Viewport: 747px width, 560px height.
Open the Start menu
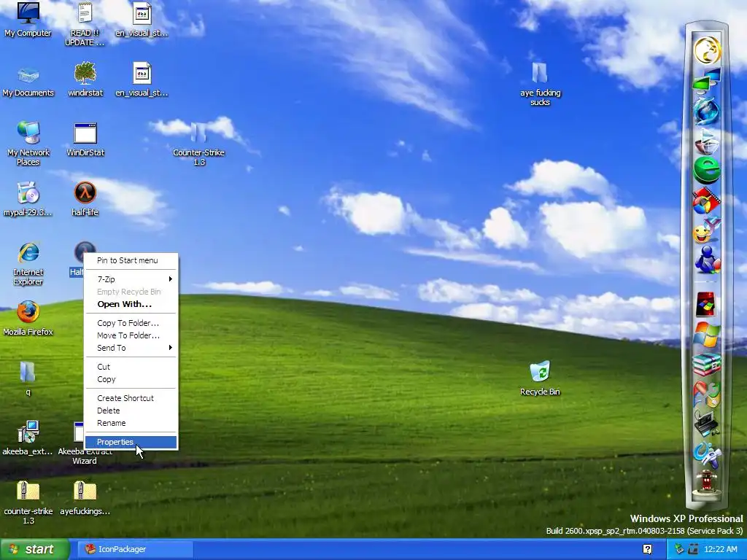(34, 549)
